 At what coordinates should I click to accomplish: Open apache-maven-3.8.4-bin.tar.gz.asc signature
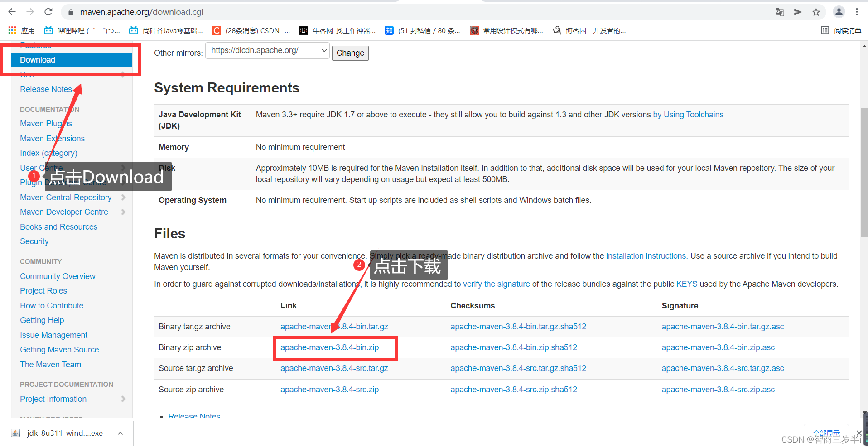(x=723, y=327)
